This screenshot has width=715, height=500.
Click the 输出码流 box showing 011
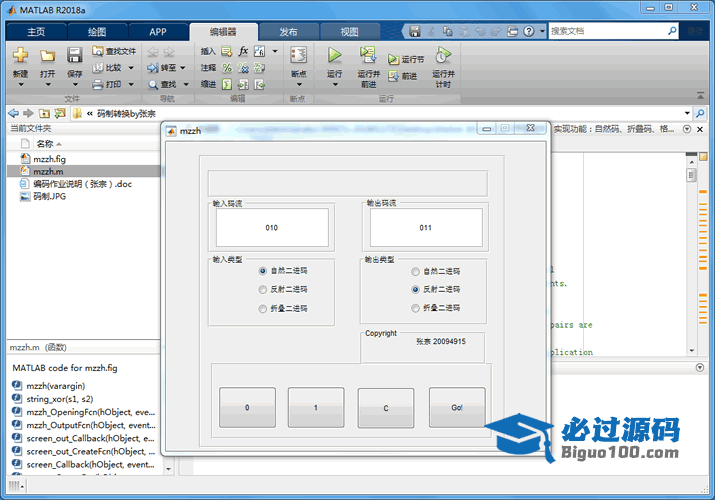click(x=426, y=228)
